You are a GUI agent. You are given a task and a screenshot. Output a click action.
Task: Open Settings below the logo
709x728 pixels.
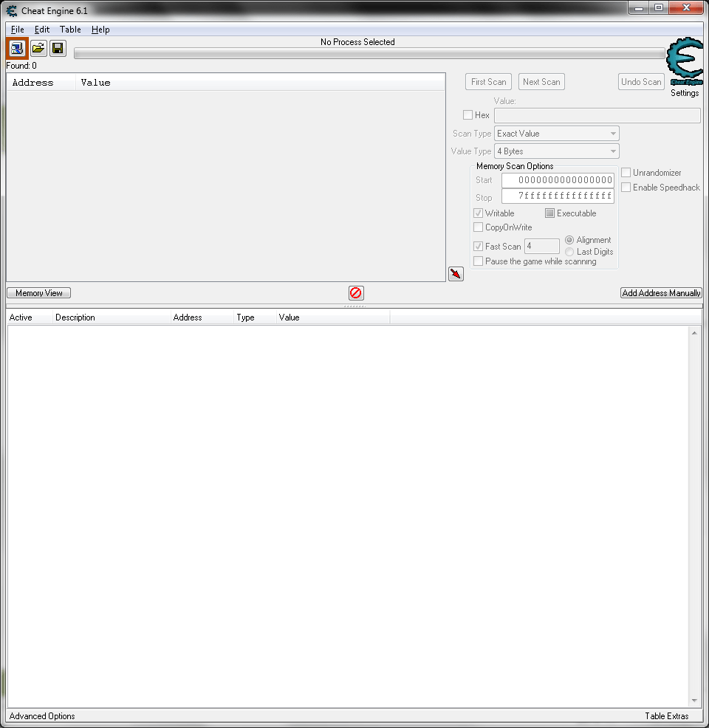[685, 93]
